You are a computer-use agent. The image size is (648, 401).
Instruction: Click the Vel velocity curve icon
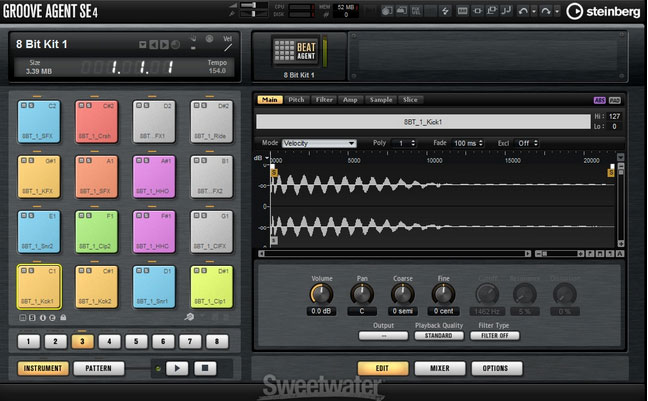[x=228, y=48]
